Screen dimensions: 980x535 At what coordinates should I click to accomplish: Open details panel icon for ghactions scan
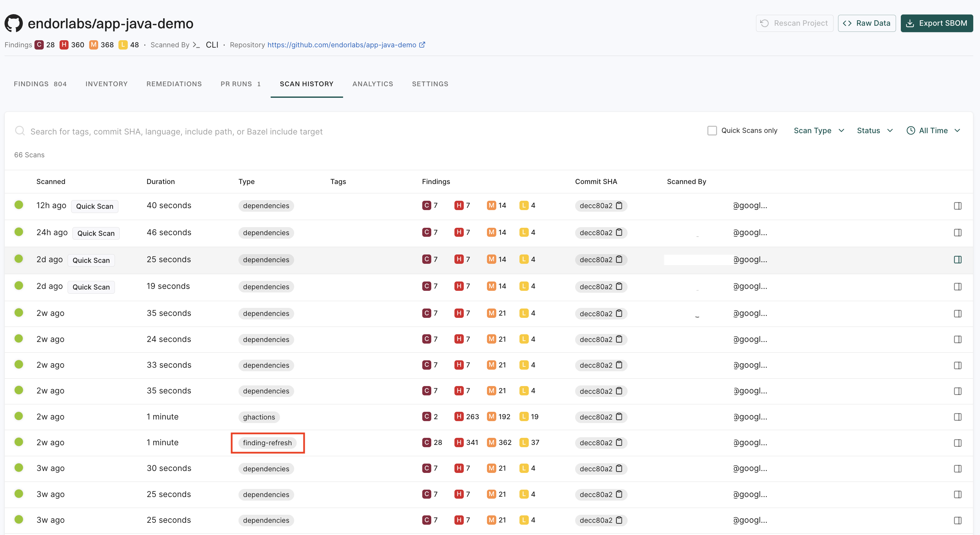[x=957, y=417]
